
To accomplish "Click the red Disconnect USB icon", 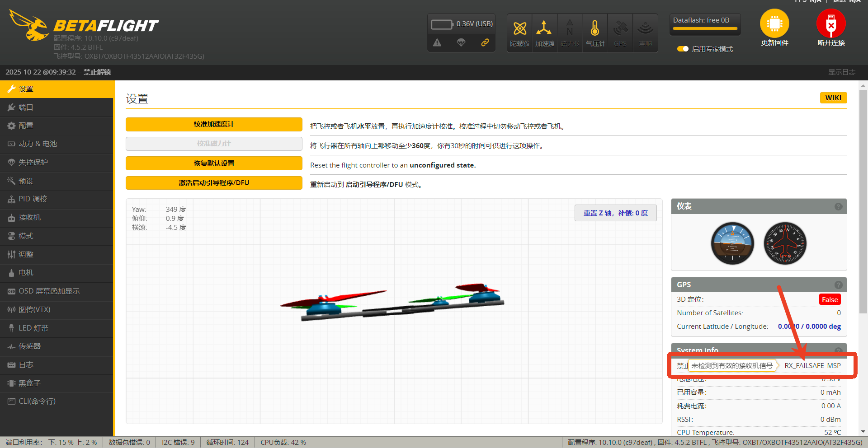I will click(x=830, y=24).
